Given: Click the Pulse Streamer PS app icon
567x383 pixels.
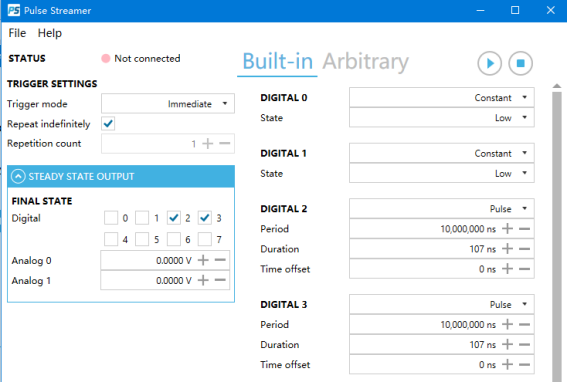Looking at the screenshot, I should (14, 10).
